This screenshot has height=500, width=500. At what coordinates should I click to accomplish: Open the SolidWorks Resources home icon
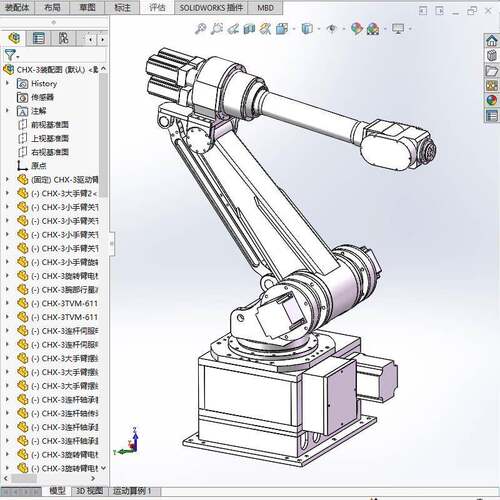click(492, 41)
